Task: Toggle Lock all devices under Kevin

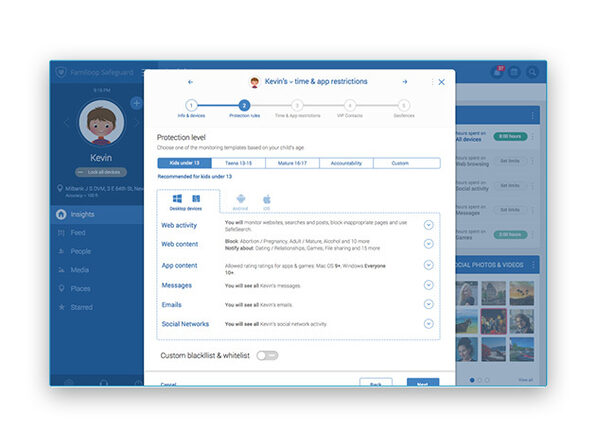Action: pyautogui.click(x=101, y=172)
